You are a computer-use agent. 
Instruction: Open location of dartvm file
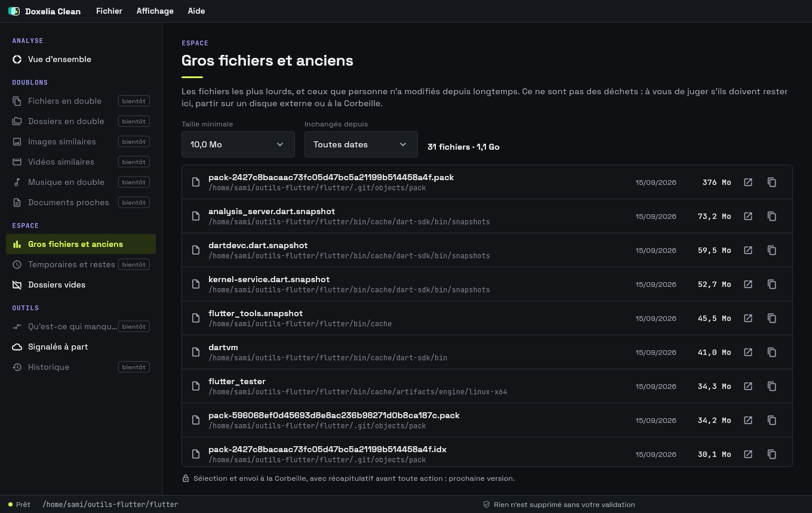point(748,352)
